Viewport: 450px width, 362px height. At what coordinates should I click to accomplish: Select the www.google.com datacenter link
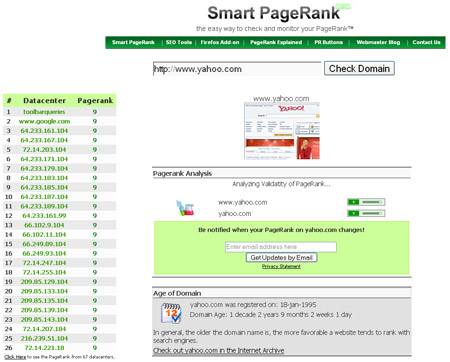point(44,121)
